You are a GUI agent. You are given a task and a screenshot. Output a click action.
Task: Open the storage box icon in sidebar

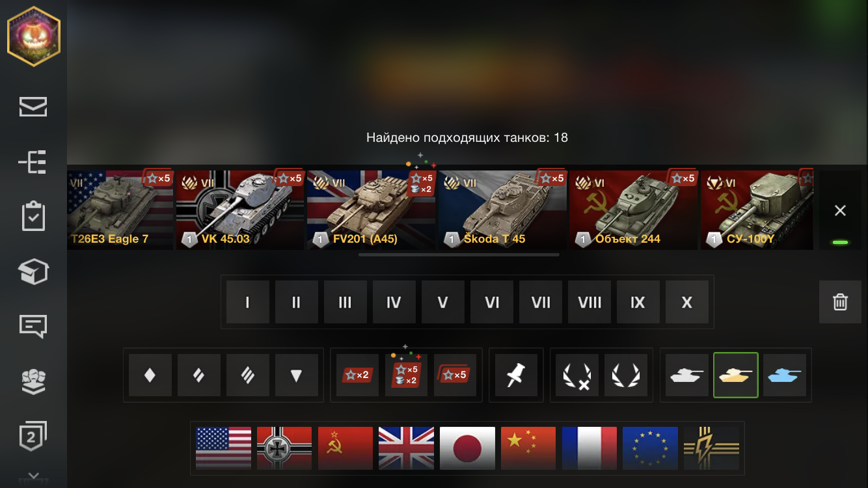tap(33, 271)
